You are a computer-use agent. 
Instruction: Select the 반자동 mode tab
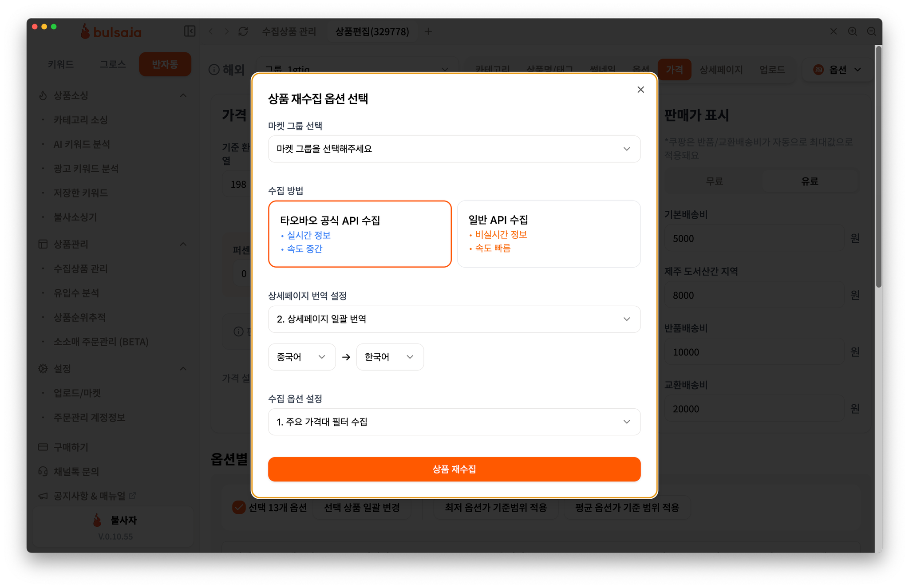(x=165, y=64)
